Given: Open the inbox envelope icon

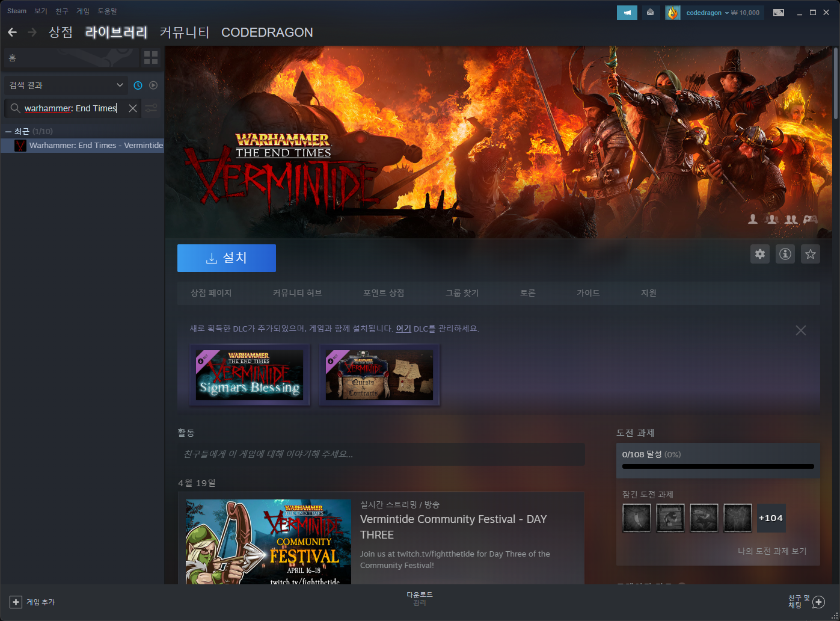Looking at the screenshot, I should click(x=650, y=13).
